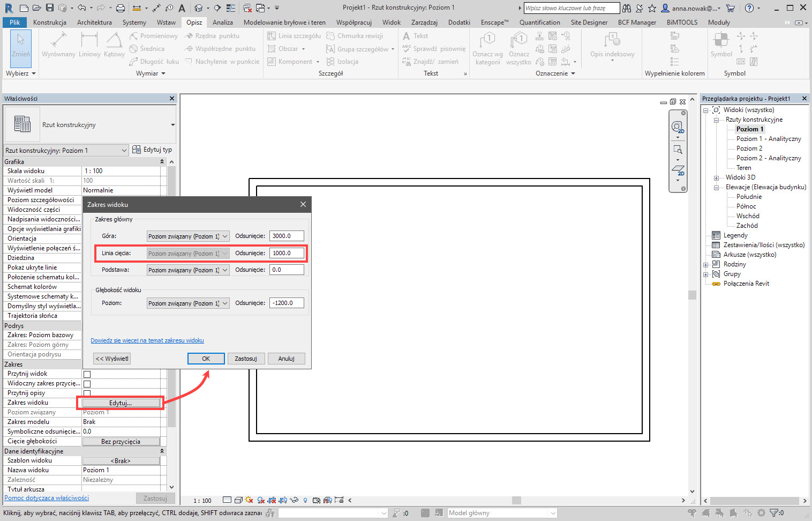The width and height of the screenshot is (812, 521).
Task: Click the print icon in quick access toolbar
Action: [x=121, y=8]
